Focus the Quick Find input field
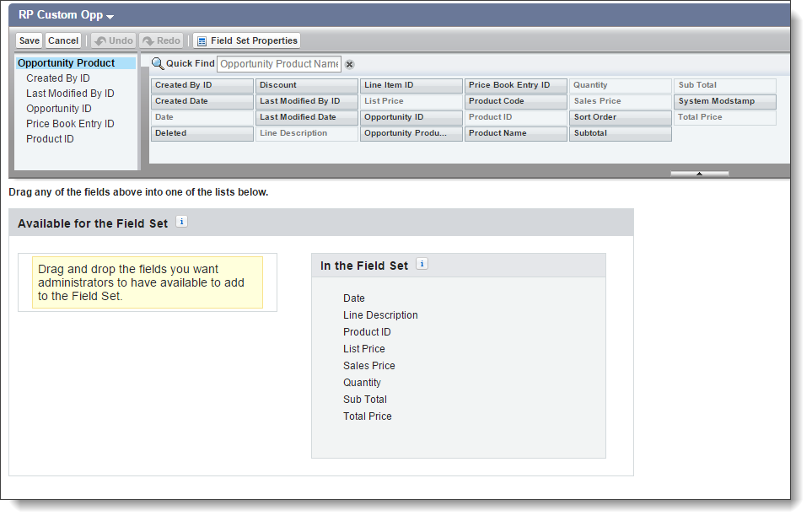The image size is (812, 521). click(x=279, y=64)
